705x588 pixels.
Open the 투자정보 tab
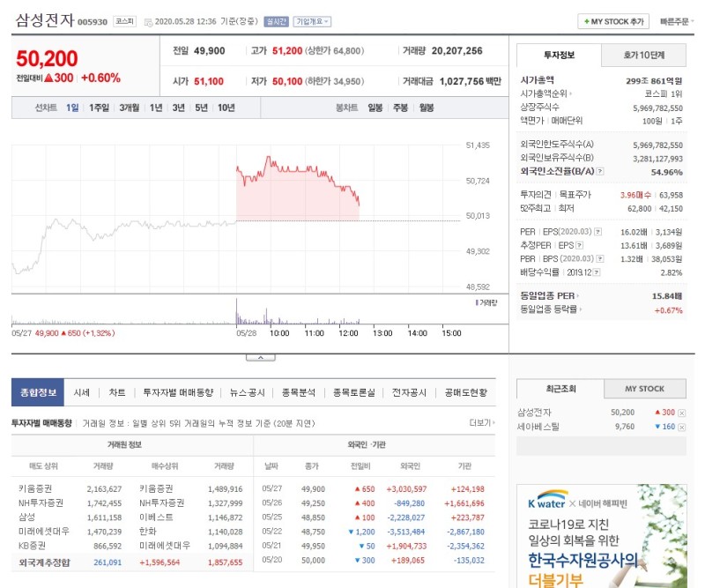(x=559, y=56)
